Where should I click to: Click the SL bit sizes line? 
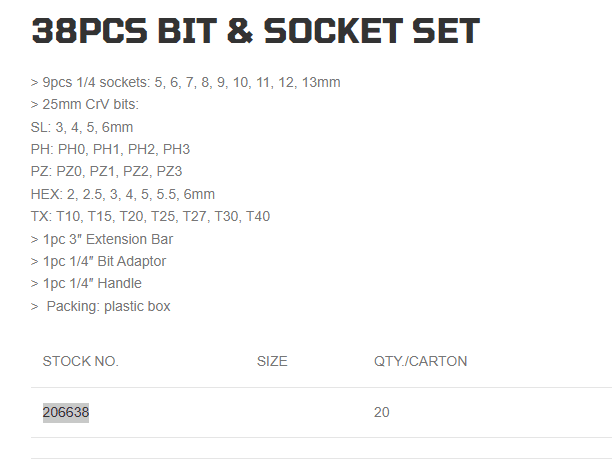click(x=82, y=127)
